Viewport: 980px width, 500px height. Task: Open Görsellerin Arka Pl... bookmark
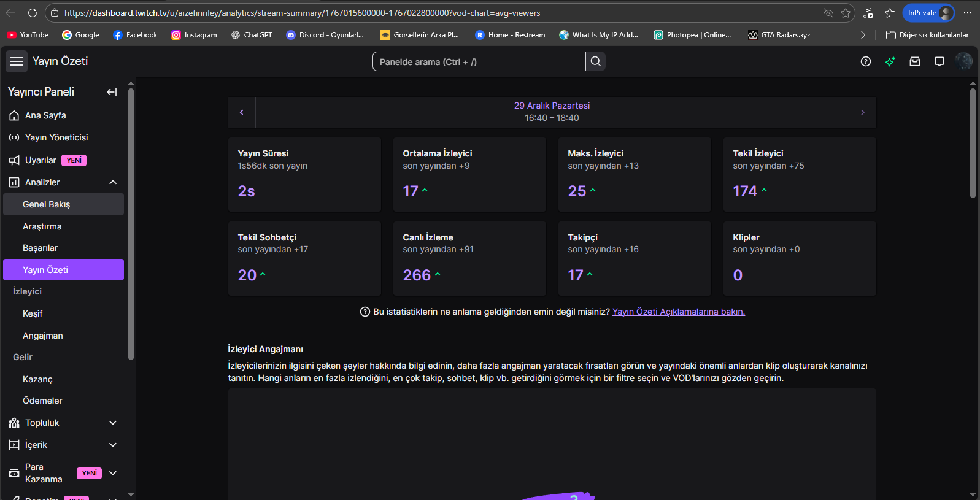coord(420,35)
